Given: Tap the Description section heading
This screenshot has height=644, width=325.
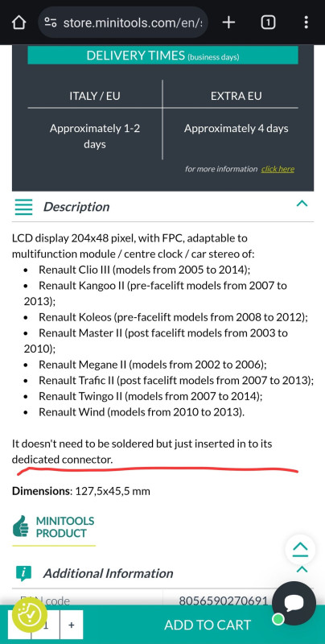Looking at the screenshot, I should 76,207.
